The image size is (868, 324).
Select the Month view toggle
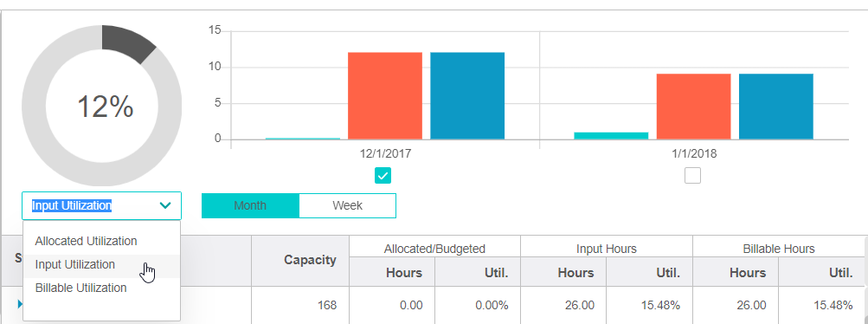click(x=250, y=205)
